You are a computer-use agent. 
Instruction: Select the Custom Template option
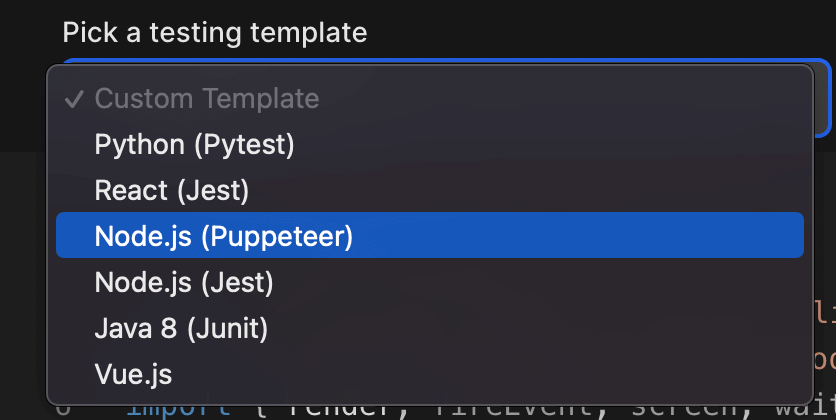[207, 99]
